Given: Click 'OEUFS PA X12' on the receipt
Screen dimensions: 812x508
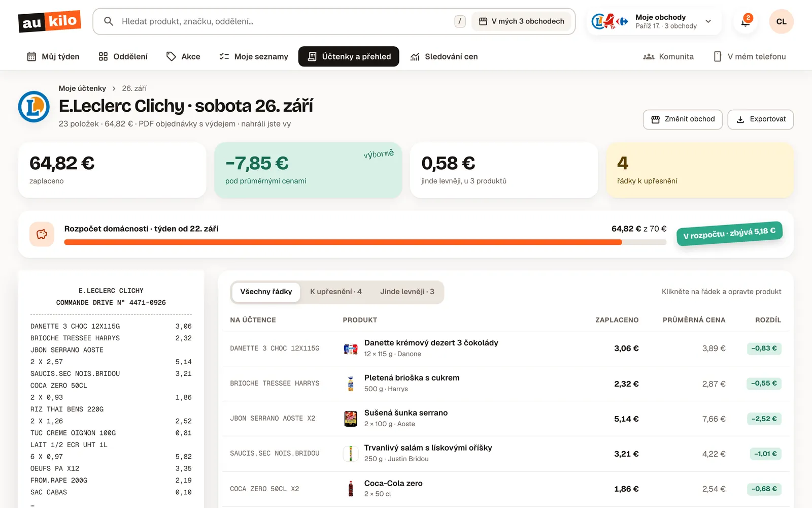Looking at the screenshot, I should click(55, 468).
